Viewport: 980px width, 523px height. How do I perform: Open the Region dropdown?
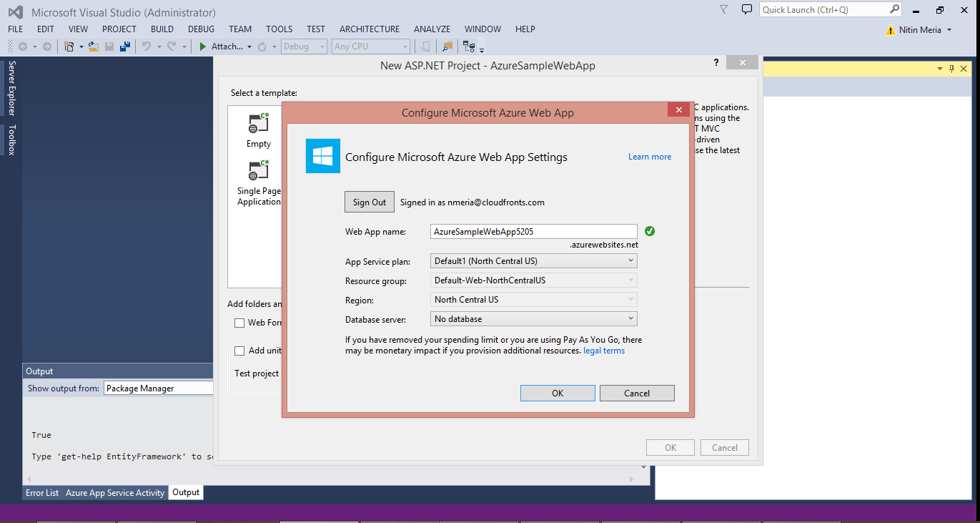pos(534,300)
